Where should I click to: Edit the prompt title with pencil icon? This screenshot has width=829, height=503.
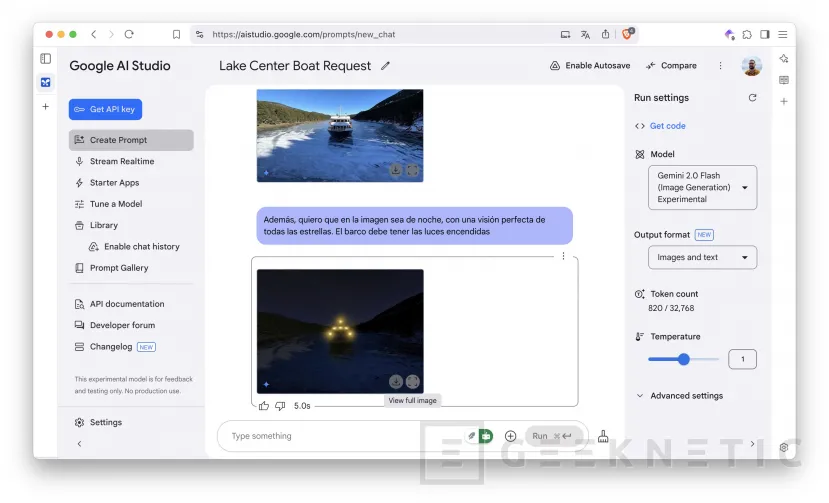(x=385, y=66)
